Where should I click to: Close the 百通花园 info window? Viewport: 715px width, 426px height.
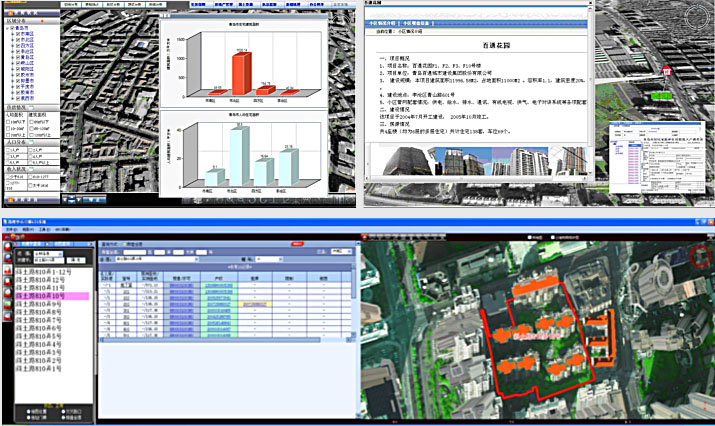590,2
